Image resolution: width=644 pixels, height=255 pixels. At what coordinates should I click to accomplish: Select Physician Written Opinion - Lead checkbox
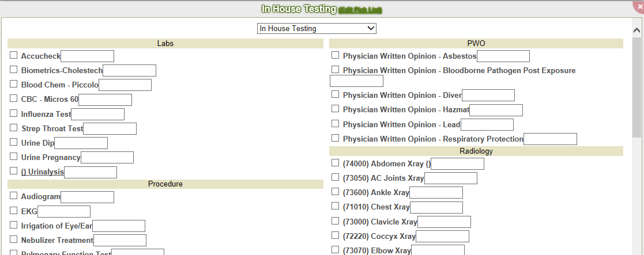[x=336, y=123]
